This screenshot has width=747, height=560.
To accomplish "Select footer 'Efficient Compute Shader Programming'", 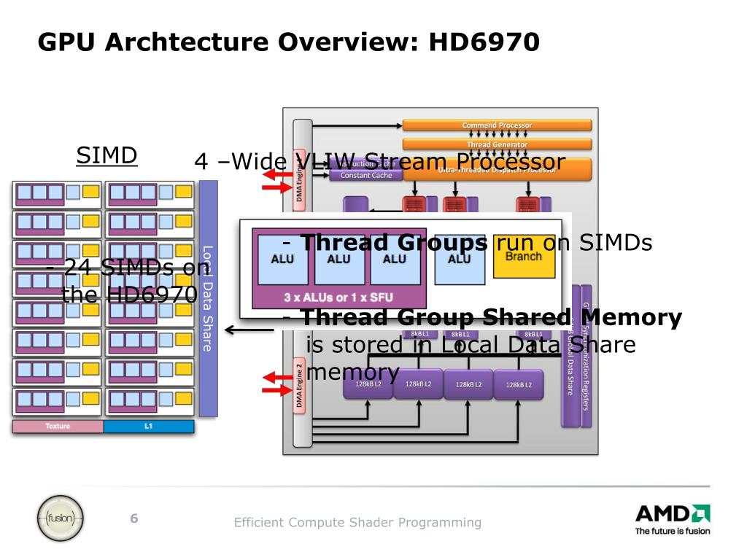I will (357, 522).
